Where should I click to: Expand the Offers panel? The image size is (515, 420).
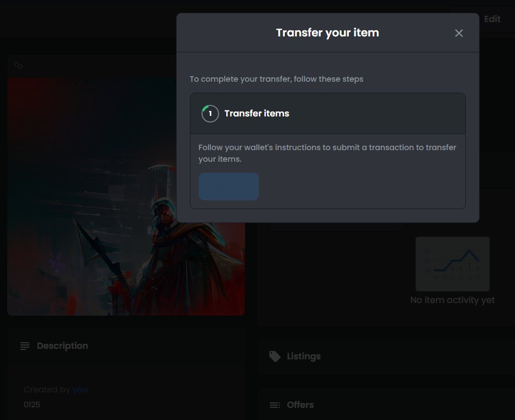386,405
